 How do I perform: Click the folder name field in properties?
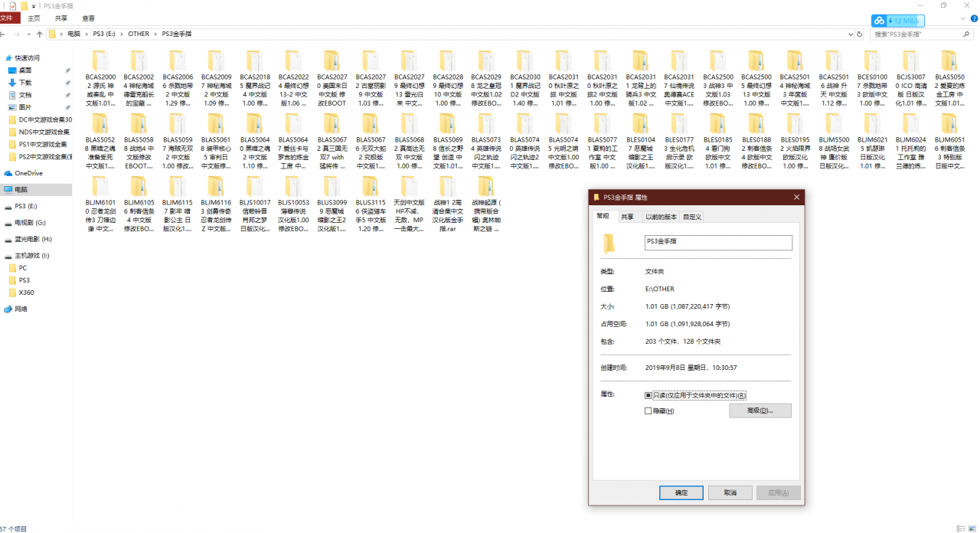(x=718, y=242)
